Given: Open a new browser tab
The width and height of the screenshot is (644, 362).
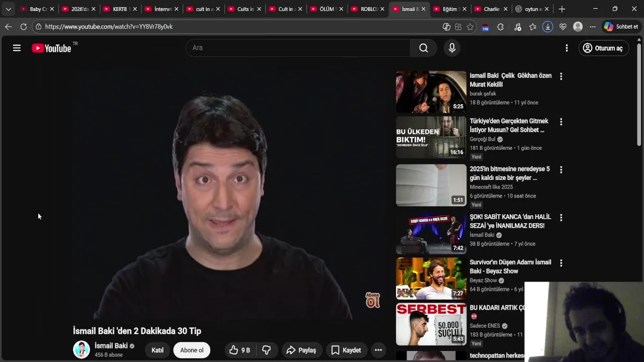Looking at the screenshot, I should click(562, 9).
